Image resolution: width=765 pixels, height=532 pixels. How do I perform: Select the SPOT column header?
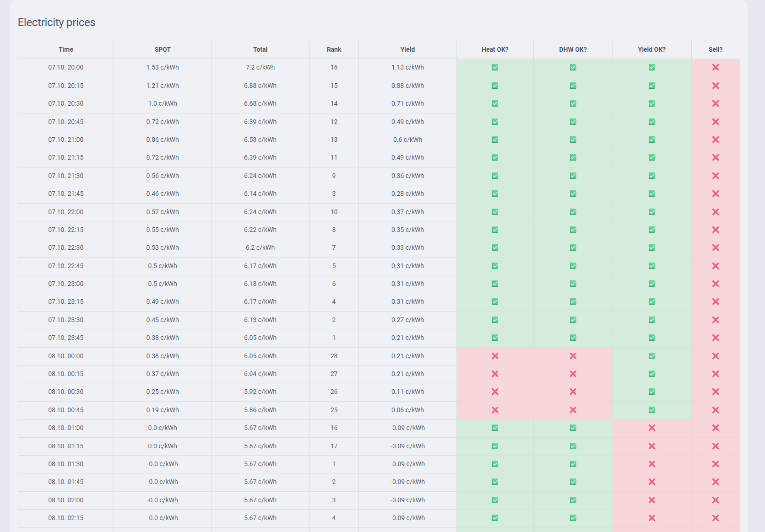click(163, 49)
